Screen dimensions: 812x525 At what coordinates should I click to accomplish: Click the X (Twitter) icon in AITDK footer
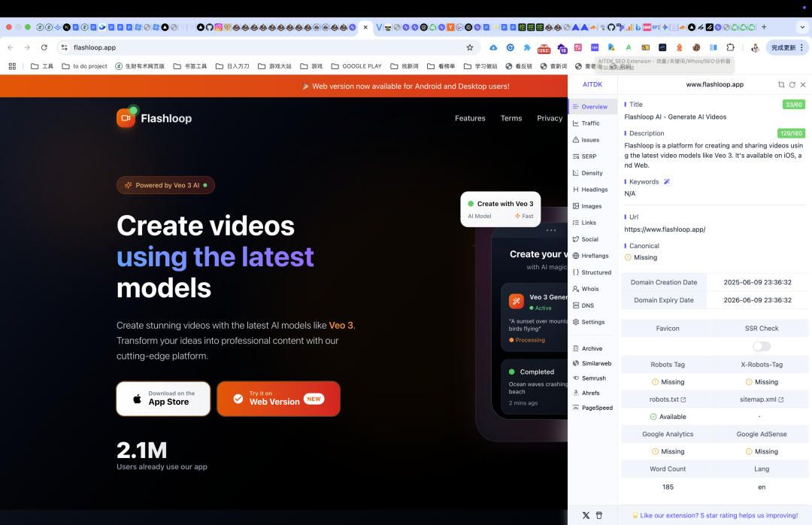[x=586, y=515]
